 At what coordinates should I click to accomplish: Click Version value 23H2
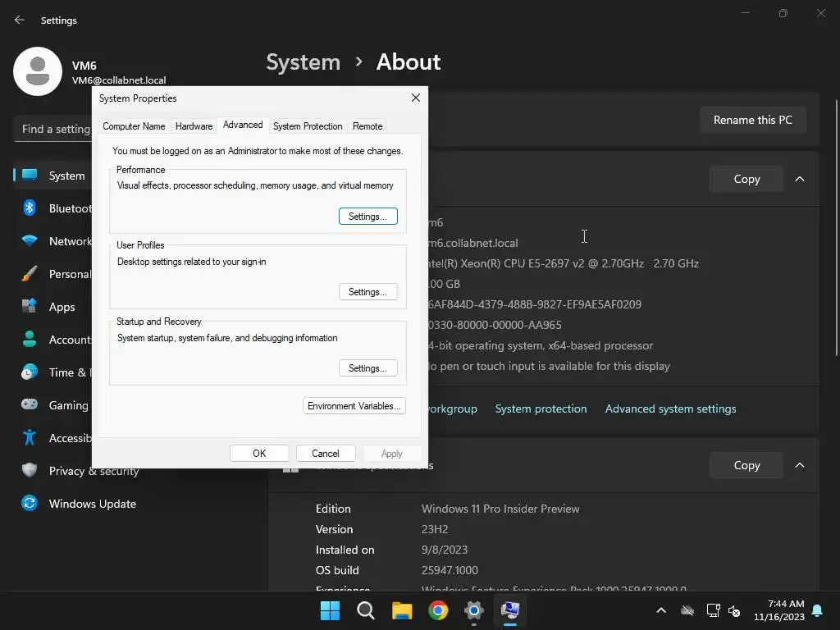pos(435,529)
